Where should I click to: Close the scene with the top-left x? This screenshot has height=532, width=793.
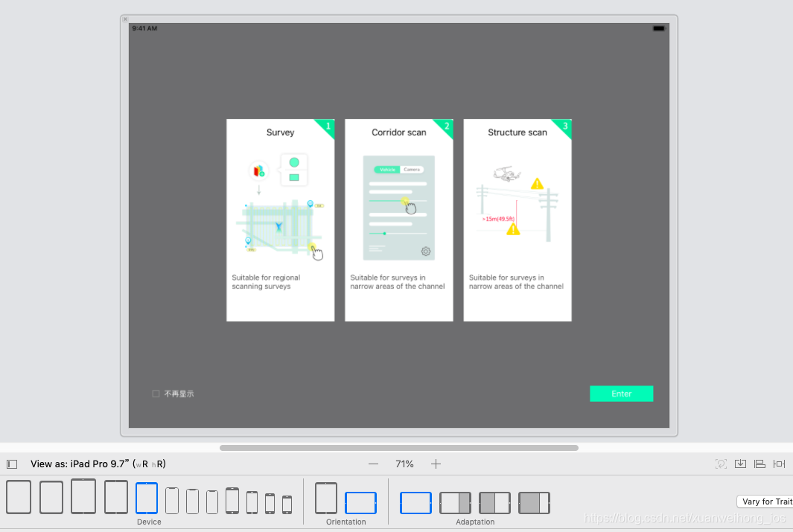coord(125,19)
